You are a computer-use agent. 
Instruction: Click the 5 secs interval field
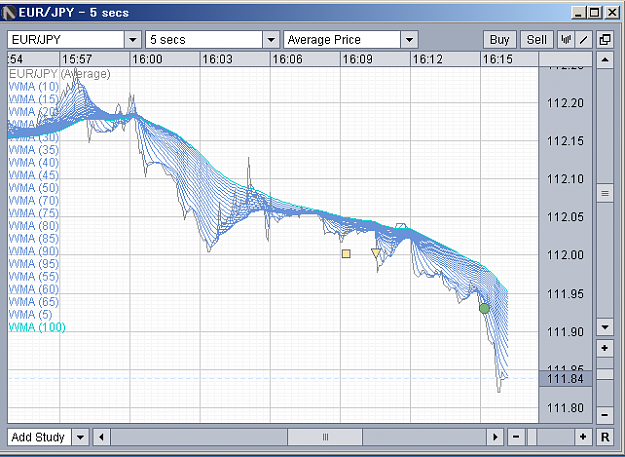click(204, 39)
